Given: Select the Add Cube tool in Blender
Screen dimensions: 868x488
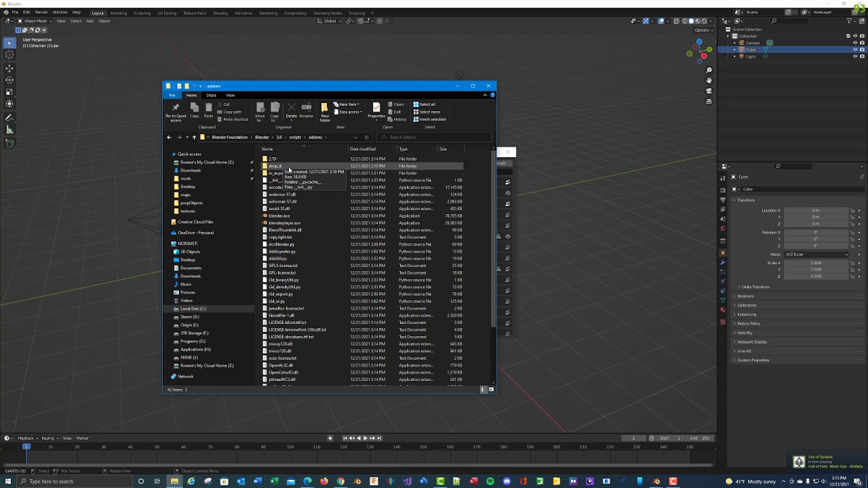Looking at the screenshot, I should [9, 143].
